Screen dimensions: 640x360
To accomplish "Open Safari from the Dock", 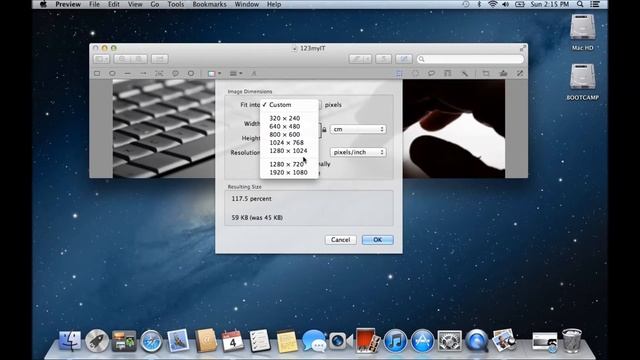I will 151,341.
